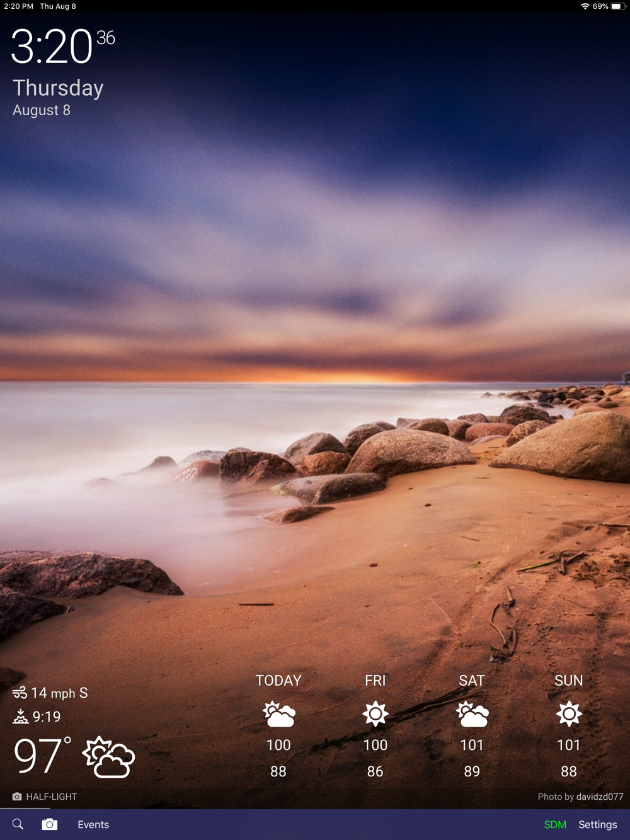Tap the 9:19 sunset time
The image size is (630, 840).
(47, 717)
